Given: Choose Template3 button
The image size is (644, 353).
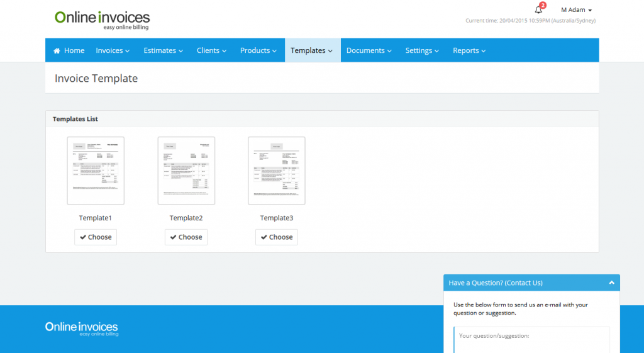Looking at the screenshot, I should click(277, 237).
